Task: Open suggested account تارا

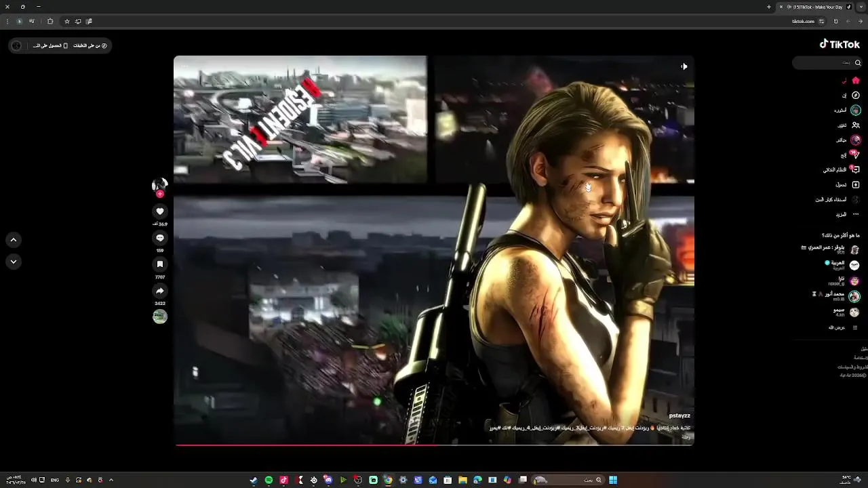Action: pyautogui.click(x=844, y=281)
